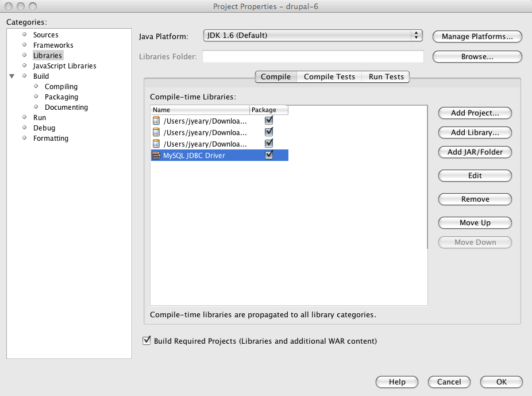Select the Packaging category

point(61,97)
